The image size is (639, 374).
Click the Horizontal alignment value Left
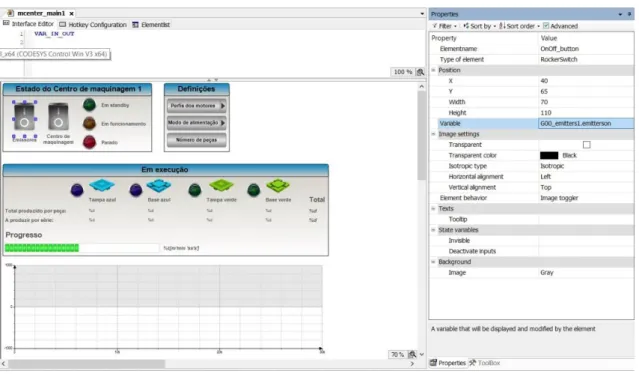click(586, 176)
